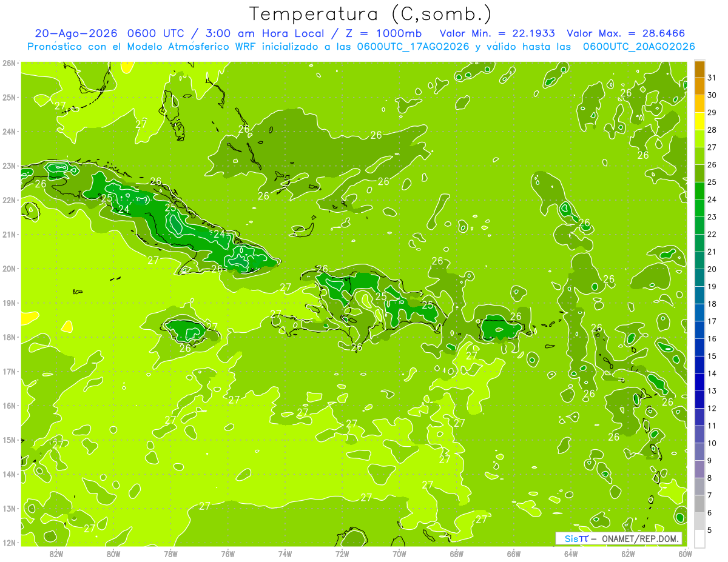Click the "SisTT" logo text
728x562 pixels.
pos(576,538)
